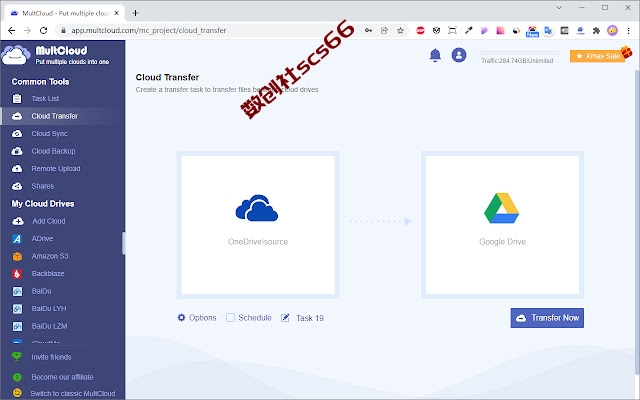Click Become our affiliate link

pyautogui.click(x=62, y=377)
